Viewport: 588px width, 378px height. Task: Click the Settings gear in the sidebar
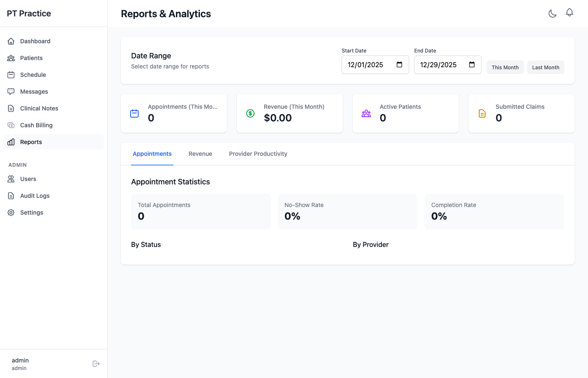pos(11,212)
